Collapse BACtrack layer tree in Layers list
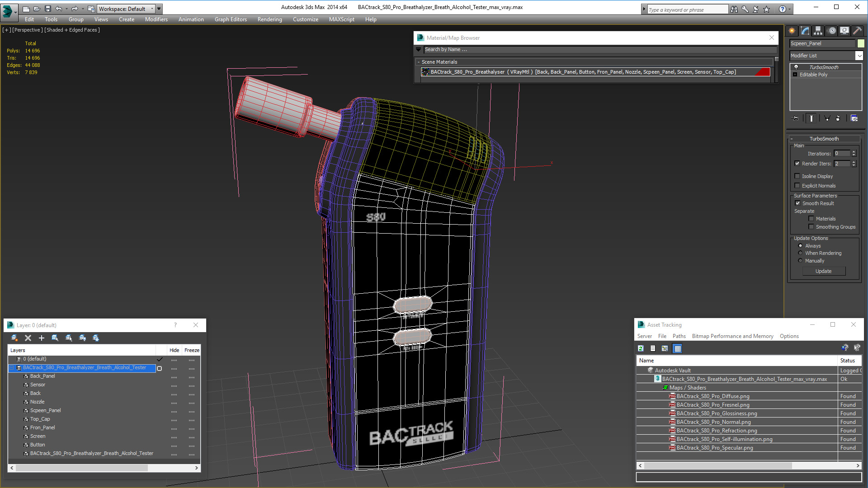The height and width of the screenshot is (488, 868). pos(12,368)
